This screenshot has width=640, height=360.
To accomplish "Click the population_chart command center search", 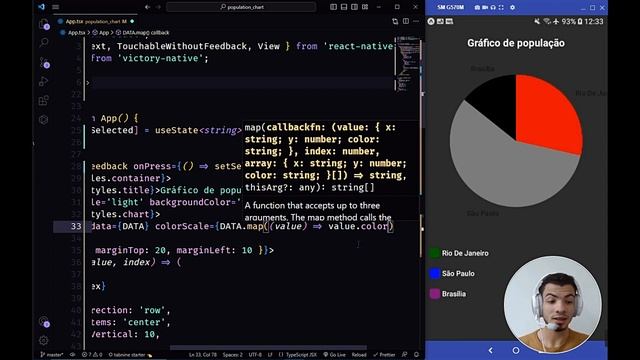I will 241,7.
